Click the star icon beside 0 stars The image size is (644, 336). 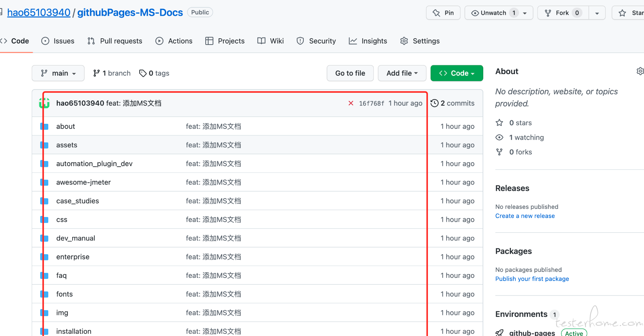pos(499,123)
